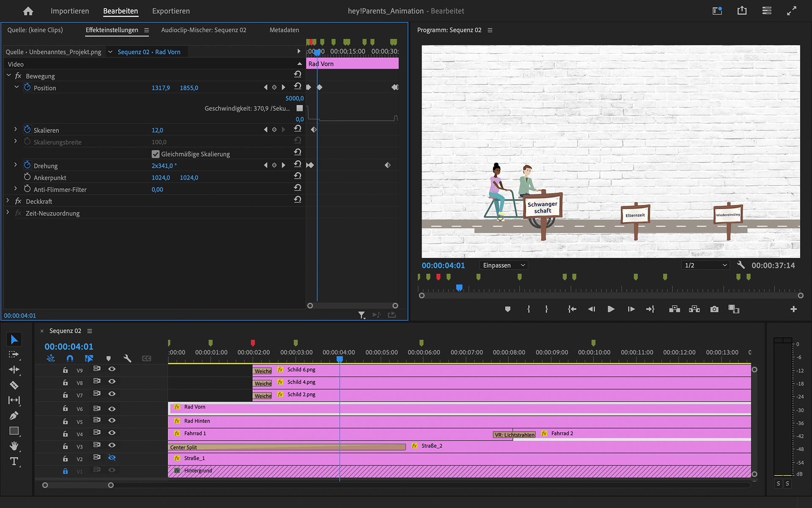The width and height of the screenshot is (812, 508).
Task: Unlock track V1 lock icon
Action: [65, 471]
